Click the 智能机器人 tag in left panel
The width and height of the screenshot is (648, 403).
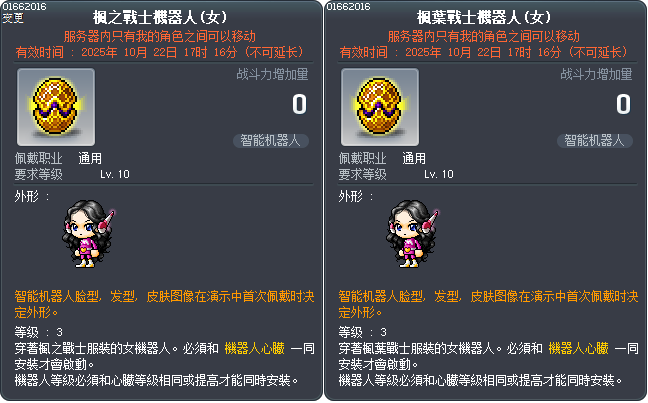(x=271, y=141)
